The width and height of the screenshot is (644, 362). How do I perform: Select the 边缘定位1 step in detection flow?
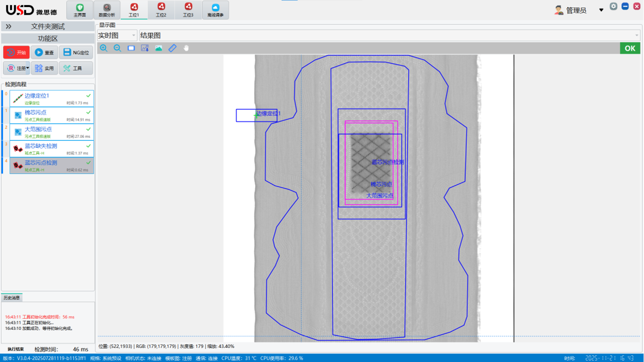52,99
